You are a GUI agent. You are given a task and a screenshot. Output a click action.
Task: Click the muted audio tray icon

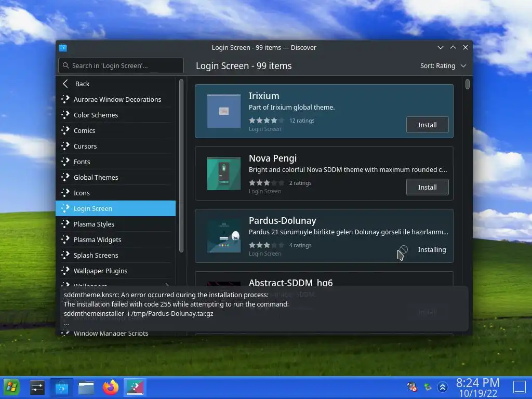click(412, 387)
